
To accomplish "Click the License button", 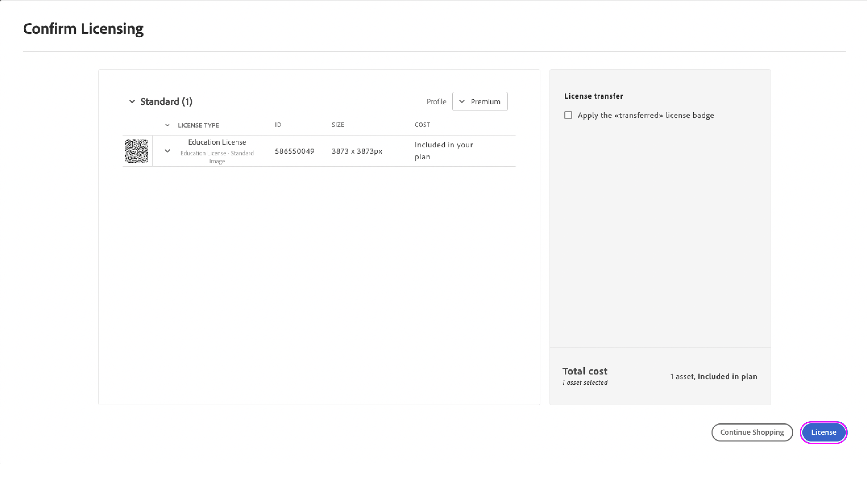I will [x=823, y=432].
